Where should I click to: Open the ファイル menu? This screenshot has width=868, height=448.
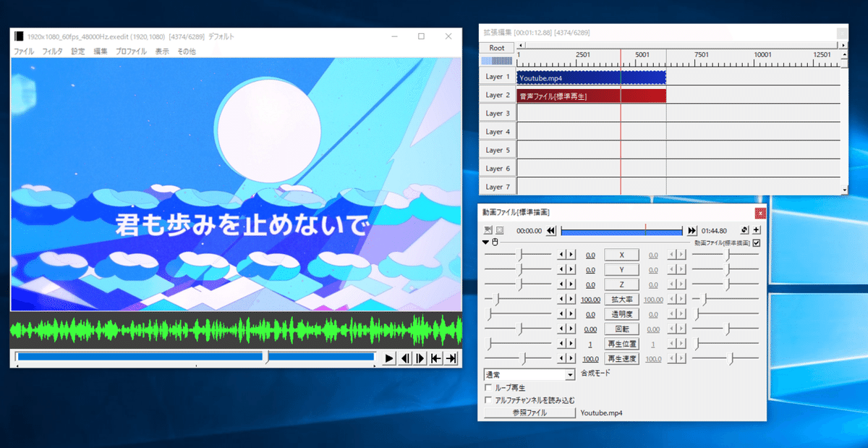24,51
